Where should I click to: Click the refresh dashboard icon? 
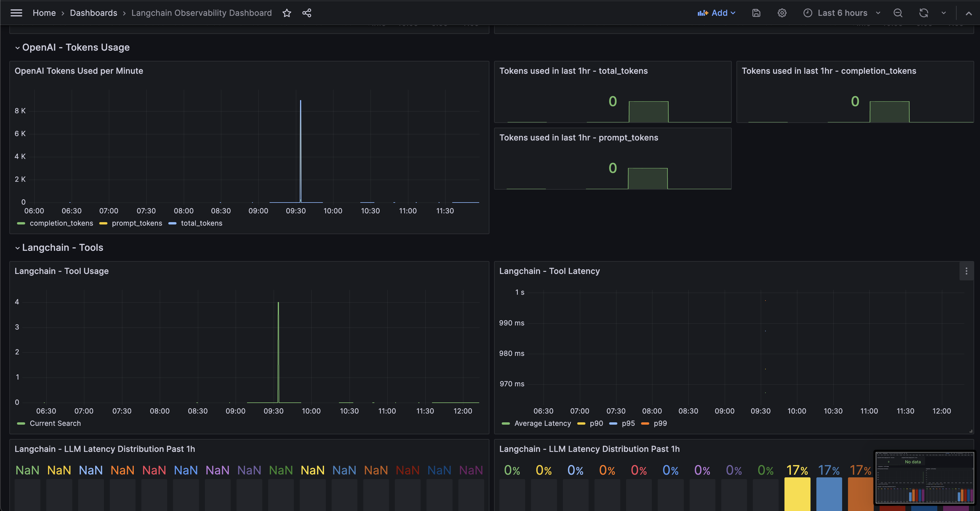pyautogui.click(x=924, y=13)
